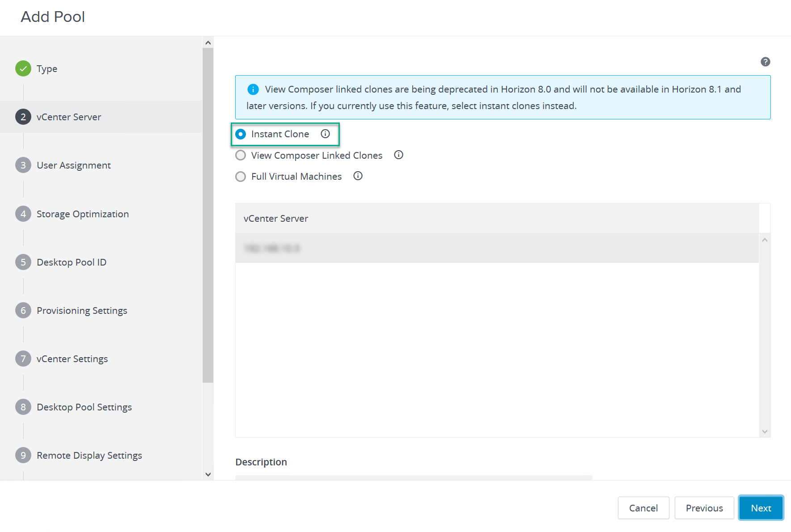Select the Instant Clone radio button
The height and width of the screenshot is (532, 791).
click(241, 134)
